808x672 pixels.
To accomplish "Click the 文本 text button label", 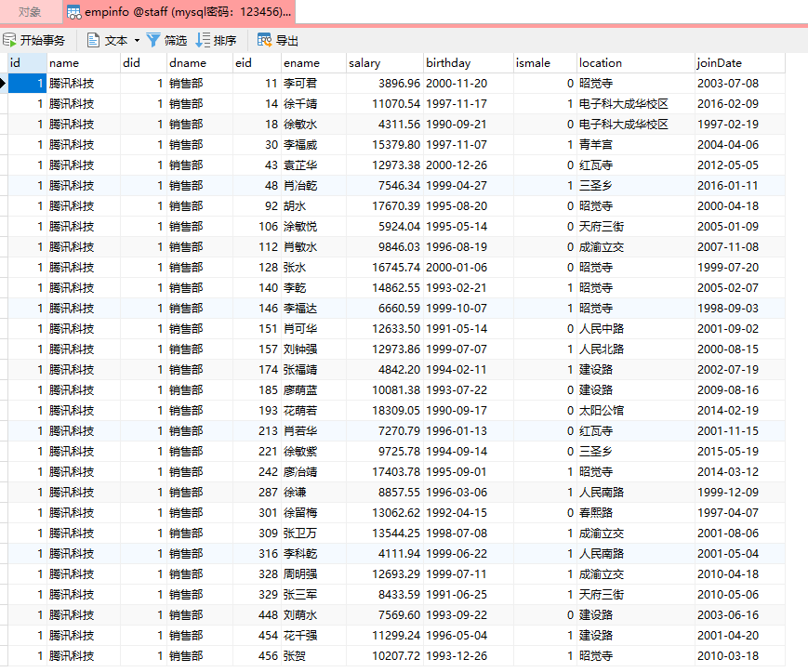I will click(116, 41).
